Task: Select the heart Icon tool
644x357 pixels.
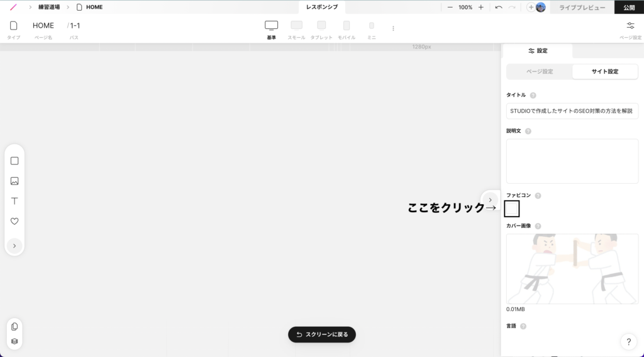Action: pyautogui.click(x=14, y=221)
